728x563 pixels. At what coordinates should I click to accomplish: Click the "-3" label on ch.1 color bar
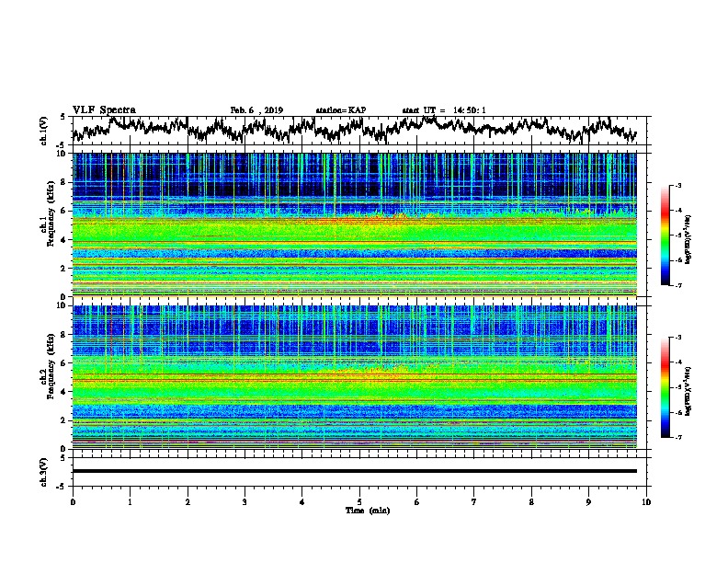[678, 185]
